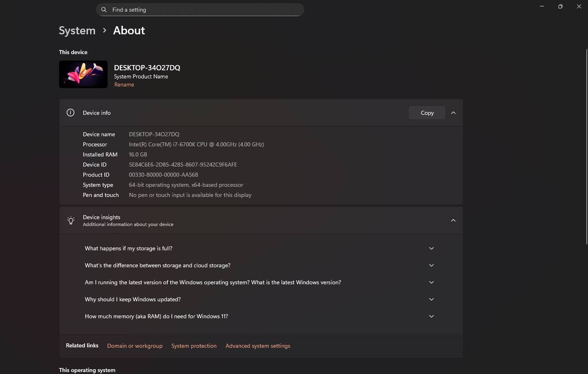
Task: Click the "No pen or touch input" text
Action: tap(190, 195)
